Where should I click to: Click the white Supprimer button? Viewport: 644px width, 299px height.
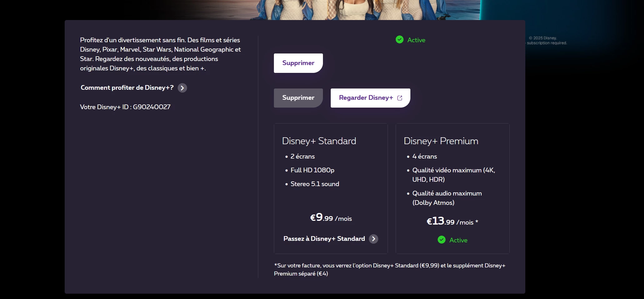[298, 63]
